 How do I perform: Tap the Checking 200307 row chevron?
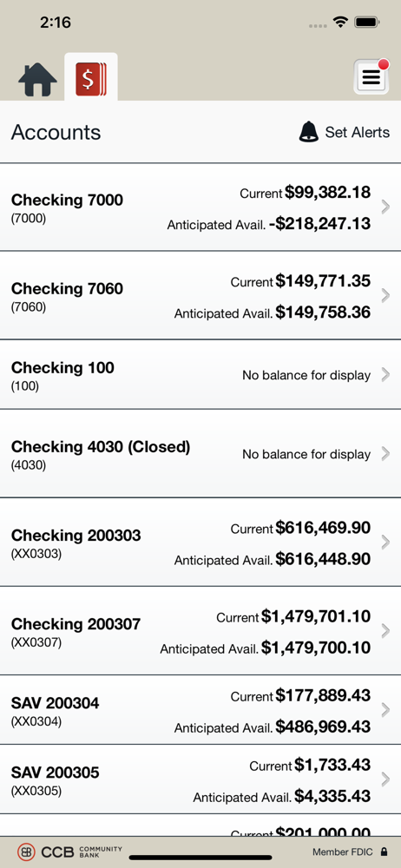(386, 631)
